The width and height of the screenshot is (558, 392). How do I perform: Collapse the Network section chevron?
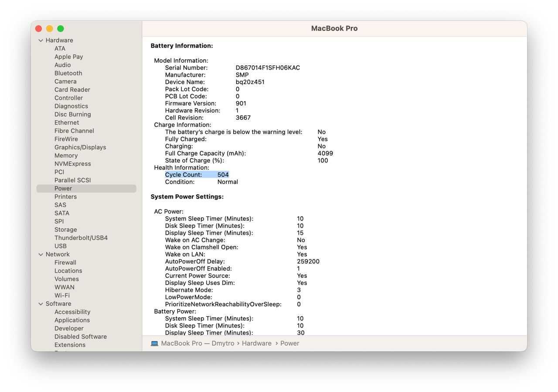pyautogui.click(x=41, y=254)
